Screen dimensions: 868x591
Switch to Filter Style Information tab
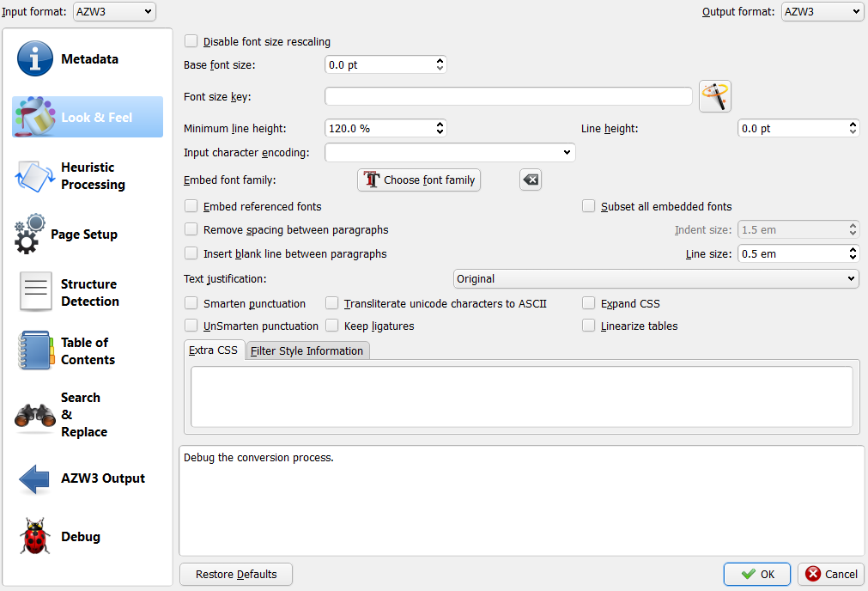[x=307, y=350]
